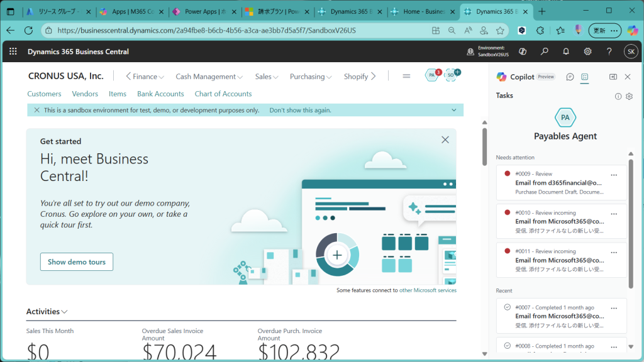Image resolution: width=644 pixels, height=362 pixels.
Task: Expand the Finance menu
Action: (145, 77)
